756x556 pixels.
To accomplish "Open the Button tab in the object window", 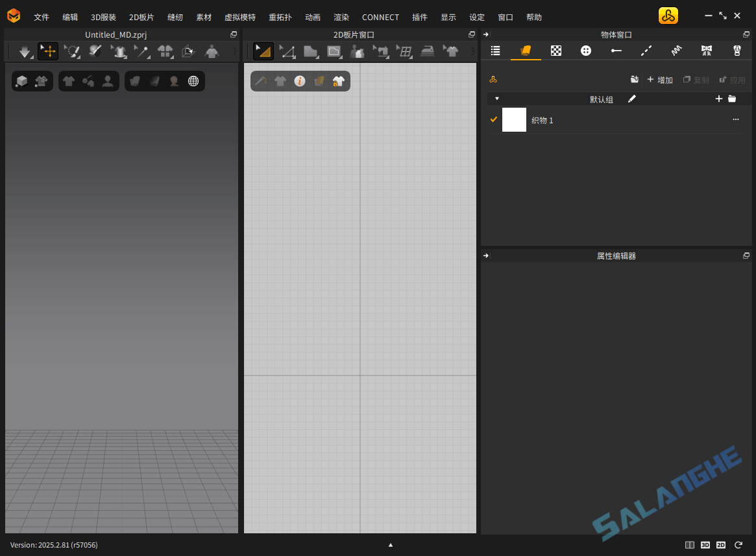I will pyautogui.click(x=586, y=51).
